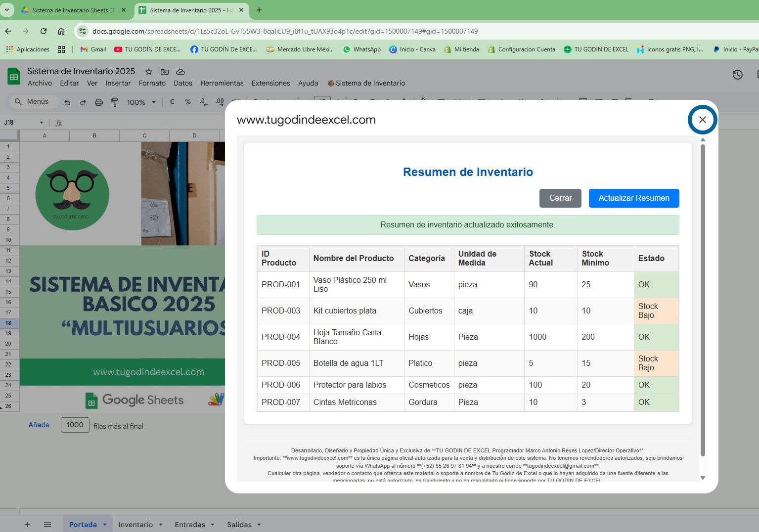The width and height of the screenshot is (759, 532).
Task: Undo the last action
Action: (x=67, y=102)
